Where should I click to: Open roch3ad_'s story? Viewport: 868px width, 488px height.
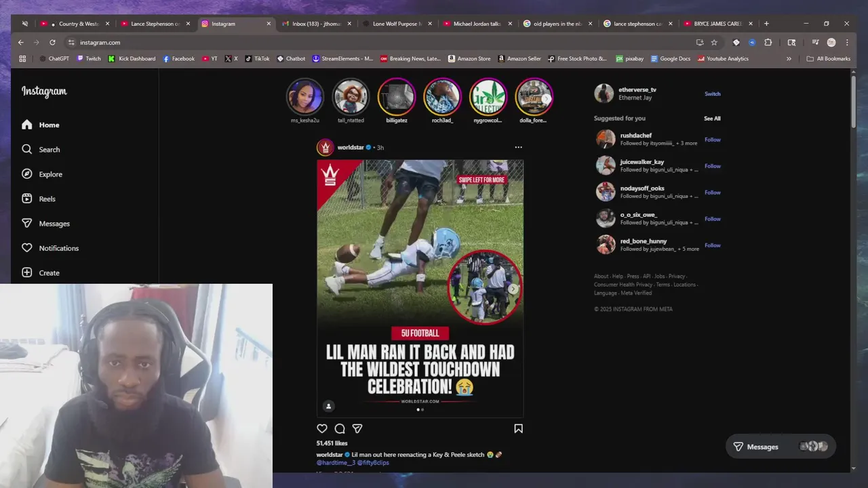pyautogui.click(x=442, y=97)
